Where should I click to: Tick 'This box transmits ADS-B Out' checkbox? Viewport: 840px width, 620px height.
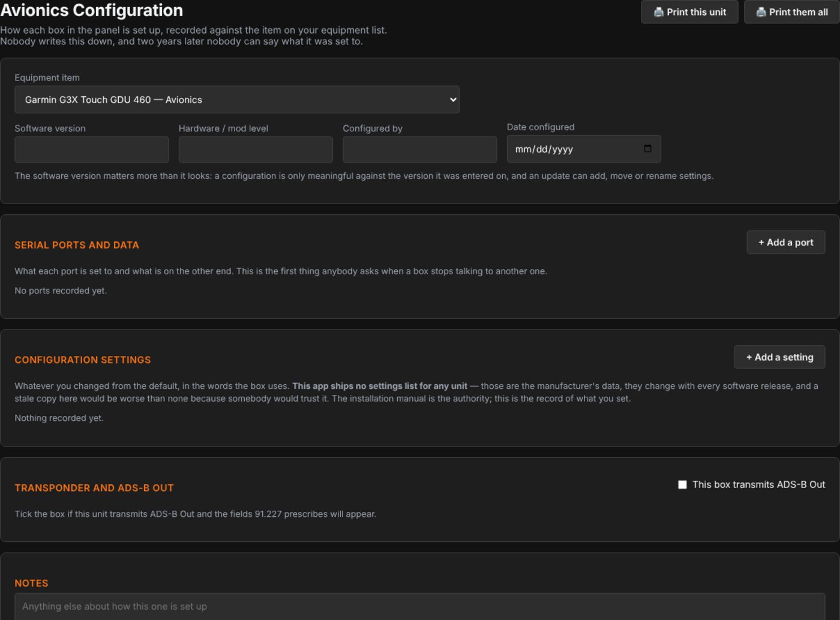coord(682,484)
